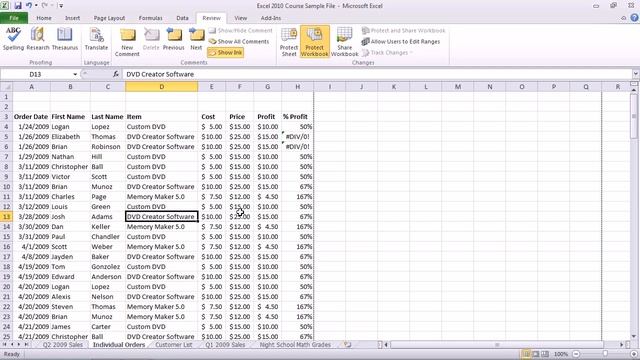Open the Thesaurus tool
The width and height of the screenshot is (640, 360).
64,39
